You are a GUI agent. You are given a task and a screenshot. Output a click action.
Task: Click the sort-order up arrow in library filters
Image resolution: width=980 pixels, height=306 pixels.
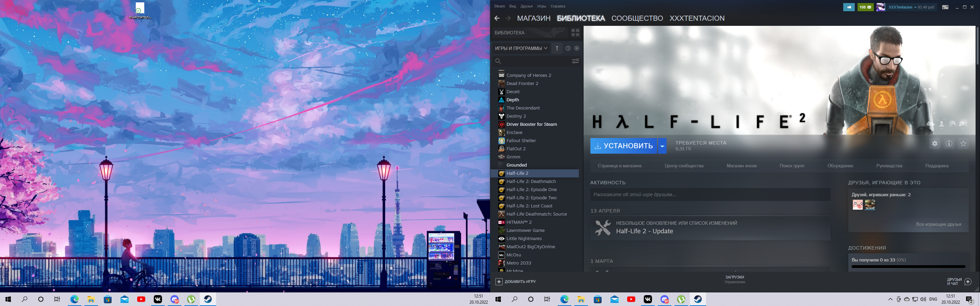(557, 48)
